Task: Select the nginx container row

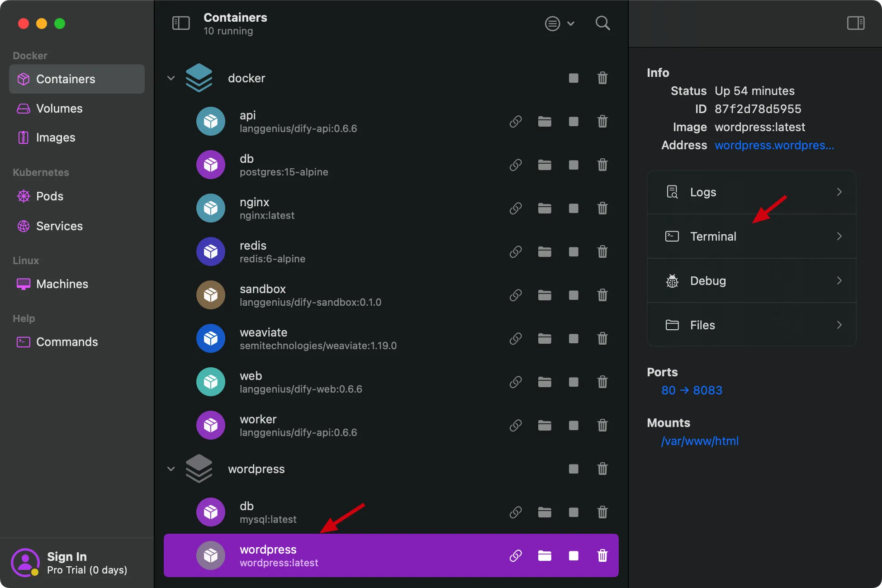Action: coord(391,209)
